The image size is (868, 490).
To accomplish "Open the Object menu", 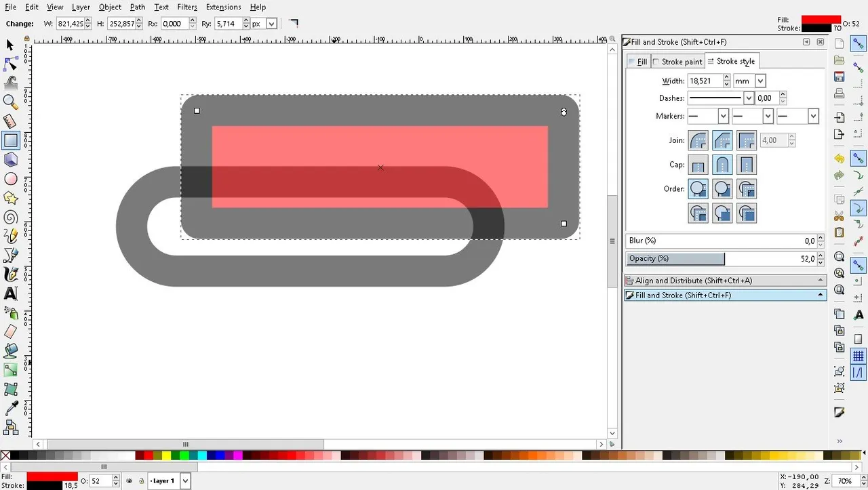I will click(110, 7).
